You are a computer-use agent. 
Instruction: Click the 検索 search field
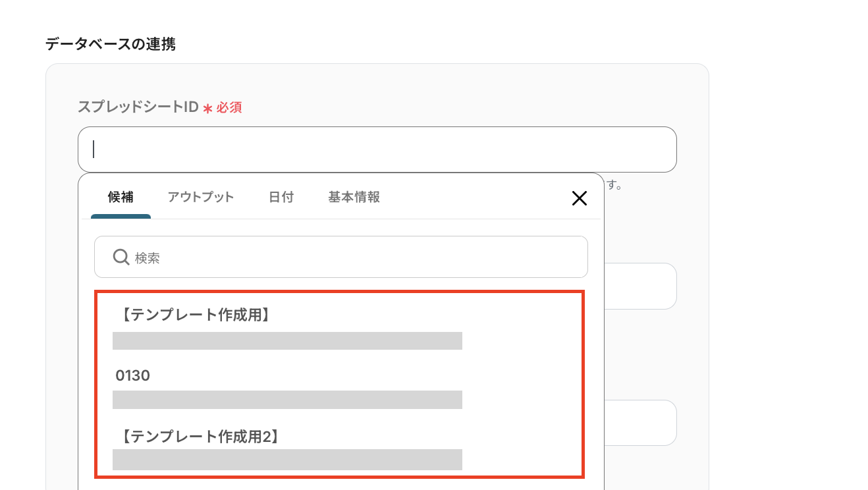356,258
